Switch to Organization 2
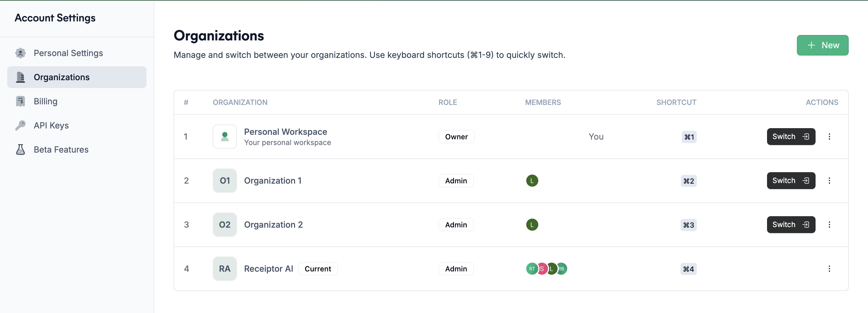Viewport: 868px width, 313px height. tap(791, 225)
